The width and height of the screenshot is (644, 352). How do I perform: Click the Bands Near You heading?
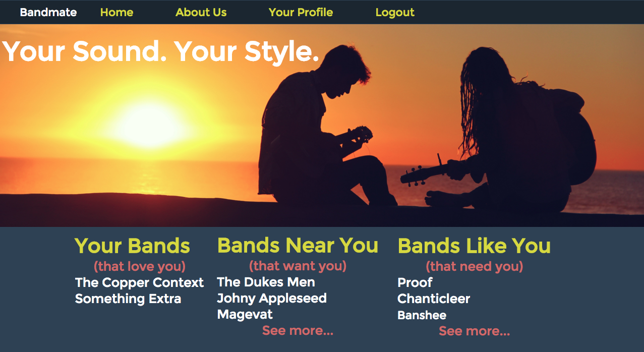298,245
